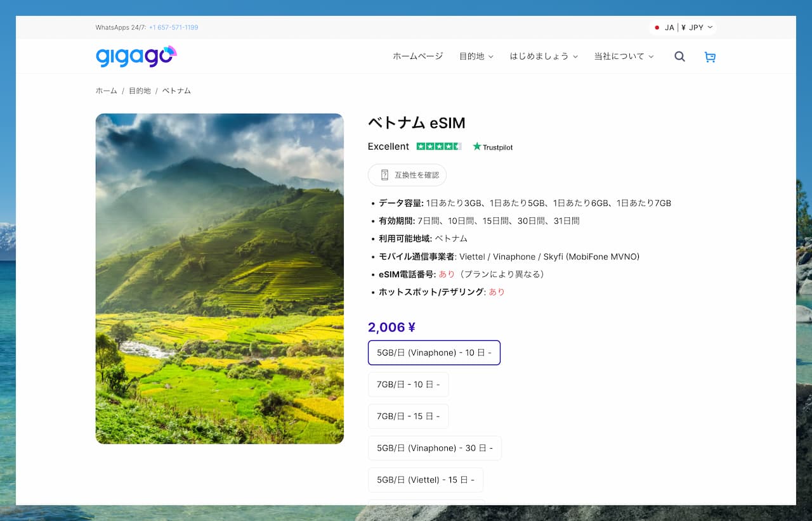Image resolution: width=812 pixels, height=521 pixels.
Task: Select 5GB/日 (Vinaphone) - 10 日 plan
Action: click(x=434, y=352)
